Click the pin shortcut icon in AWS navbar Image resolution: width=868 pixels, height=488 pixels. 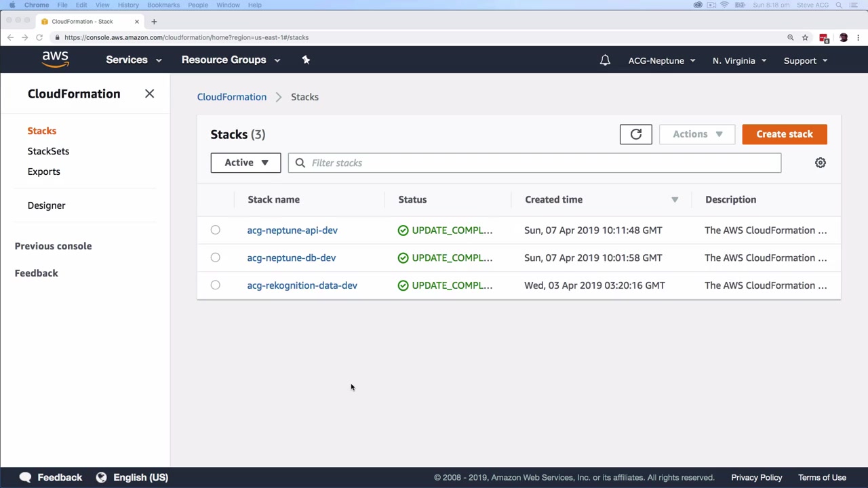coord(306,60)
